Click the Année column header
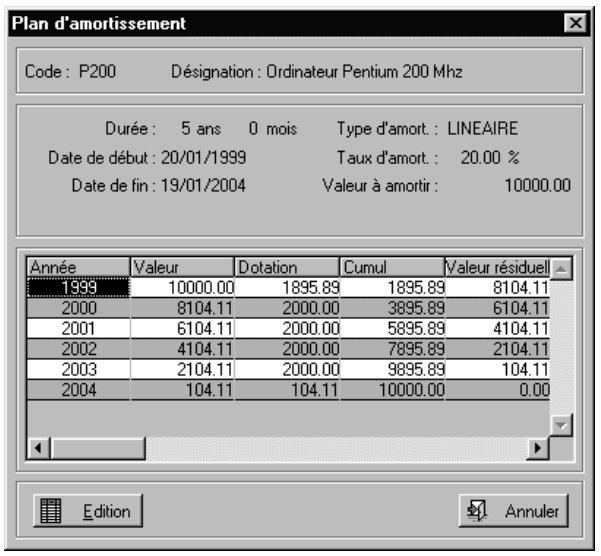 pos(79,267)
